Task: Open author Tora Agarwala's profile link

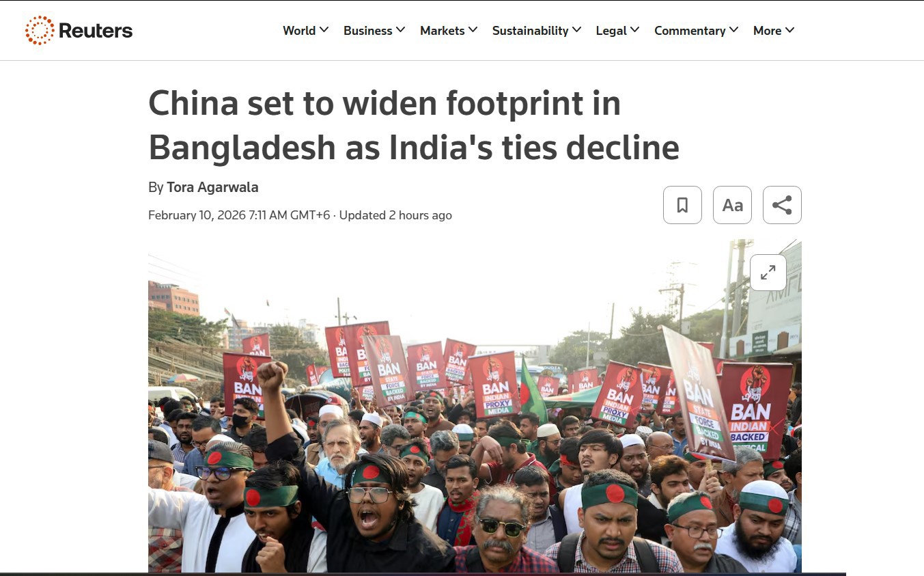Action: pyautogui.click(x=212, y=187)
